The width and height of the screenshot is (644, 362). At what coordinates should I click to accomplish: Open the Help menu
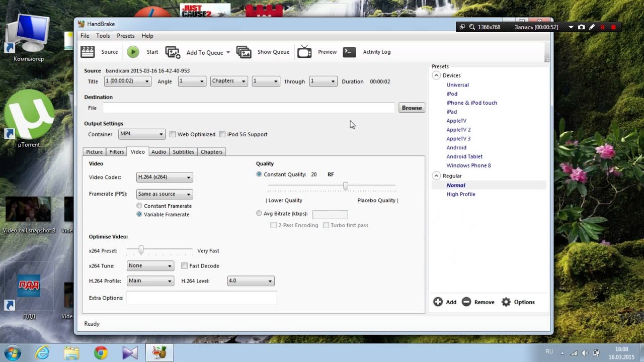147,36
